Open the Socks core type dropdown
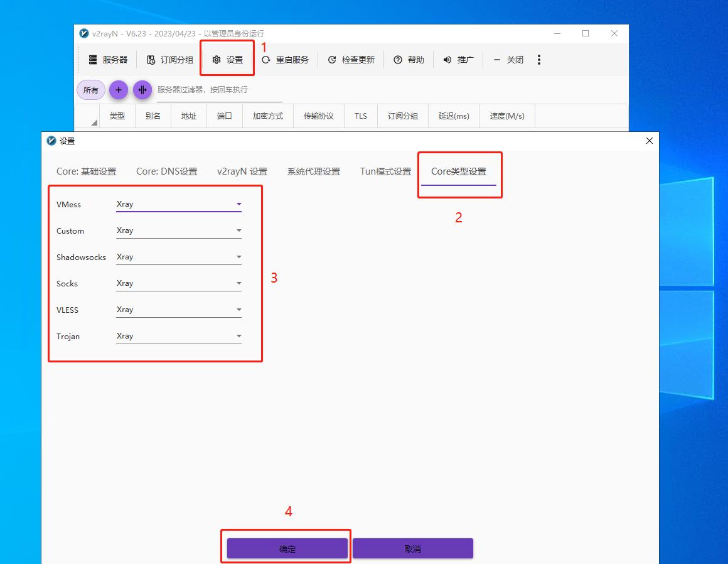 (179, 283)
